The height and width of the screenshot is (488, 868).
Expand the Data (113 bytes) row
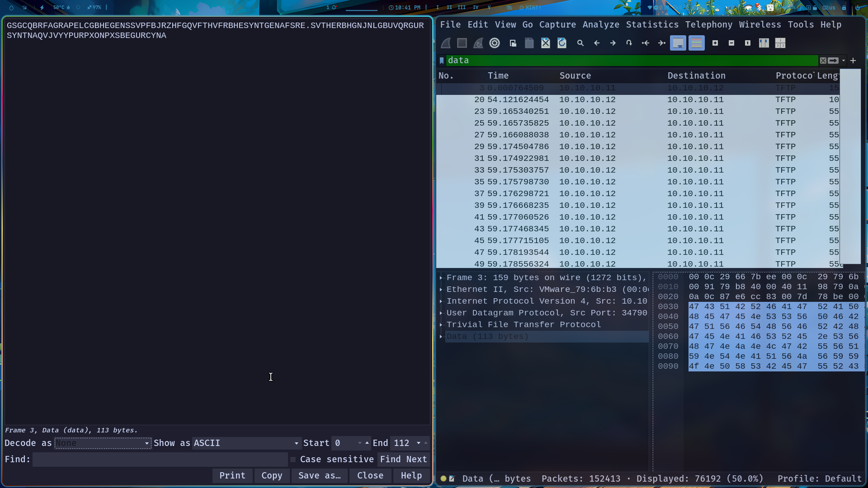(441, 337)
